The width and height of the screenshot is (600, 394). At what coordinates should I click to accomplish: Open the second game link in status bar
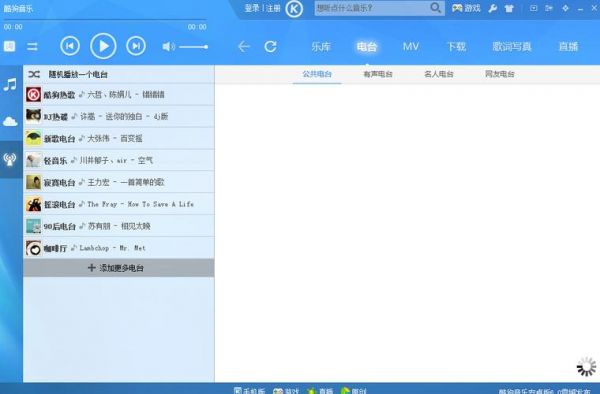[286, 391]
